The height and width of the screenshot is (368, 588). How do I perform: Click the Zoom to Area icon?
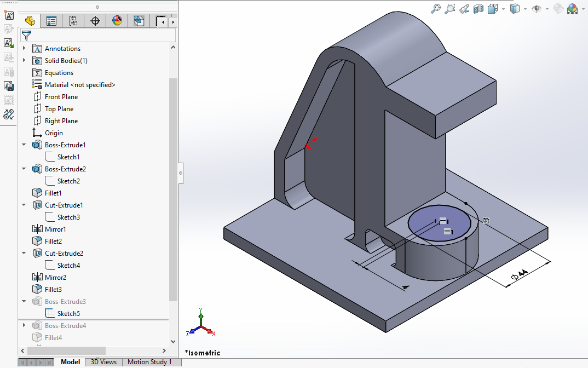pyautogui.click(x=450, y=9)
